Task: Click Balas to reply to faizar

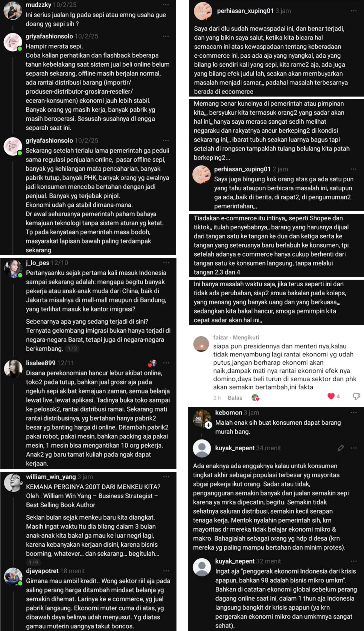Action: click(x=235, y=398)
